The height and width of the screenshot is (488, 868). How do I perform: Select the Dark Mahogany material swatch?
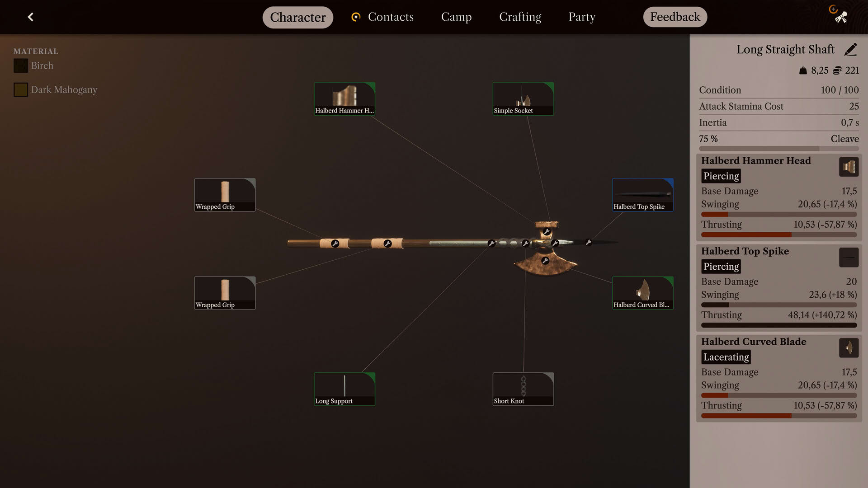pos(20,90)
